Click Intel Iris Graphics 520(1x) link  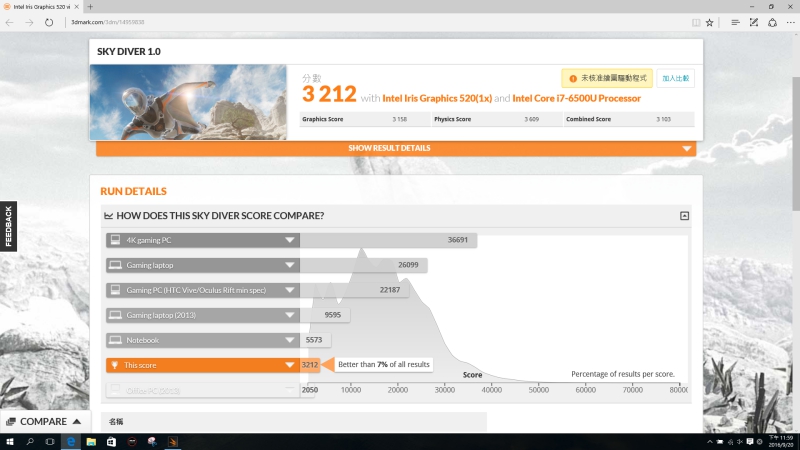pyautogui.click(x=437, y=98)
